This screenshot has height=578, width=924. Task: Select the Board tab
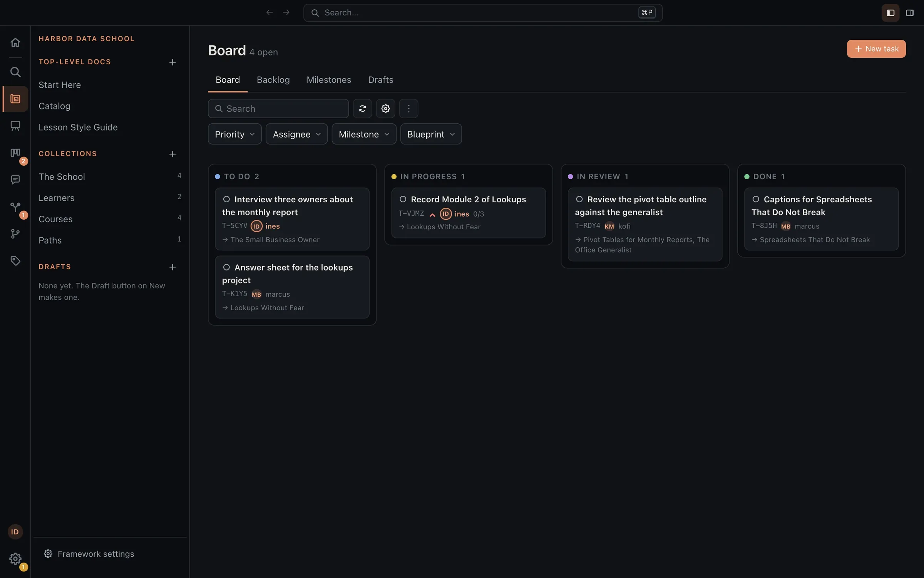pyautogui.click(x=228, y=80)
